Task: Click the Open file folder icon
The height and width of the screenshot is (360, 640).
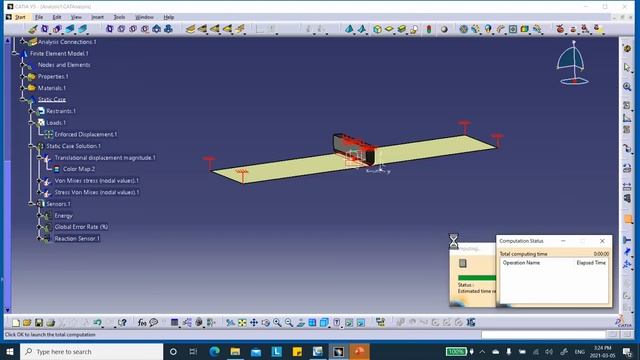Action: coord(27,323)
